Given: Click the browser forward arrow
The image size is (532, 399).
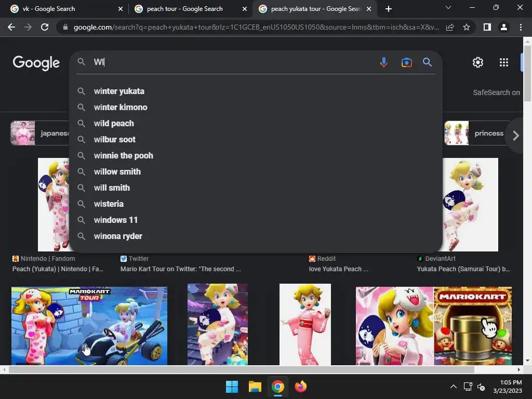Looking at the screenshot, I should (x=28, y=27).
